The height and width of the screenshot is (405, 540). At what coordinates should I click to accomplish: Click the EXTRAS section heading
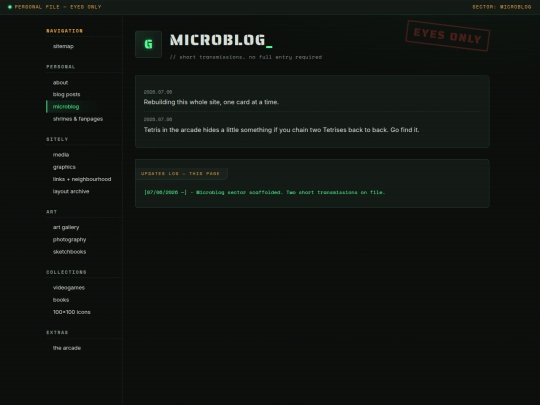[57, 332]
